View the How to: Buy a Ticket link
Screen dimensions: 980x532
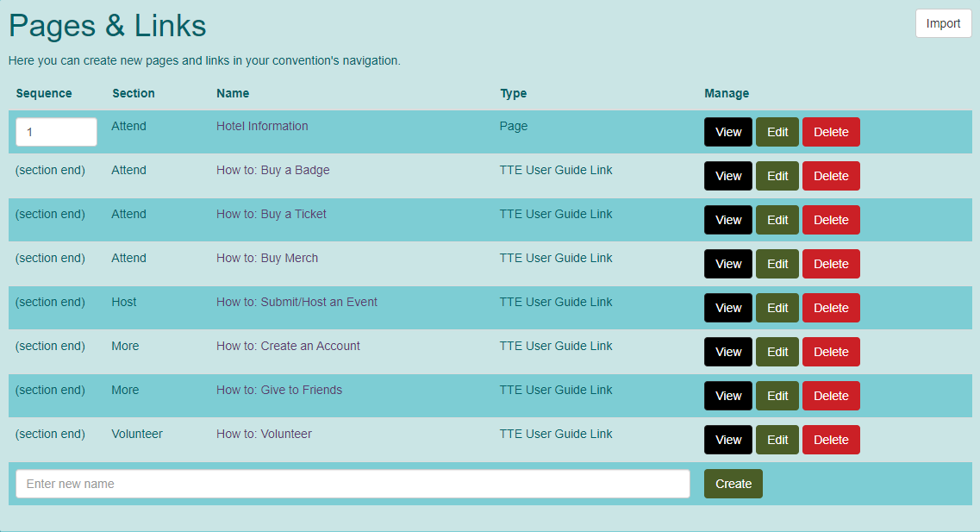click(x=728, y=220)
